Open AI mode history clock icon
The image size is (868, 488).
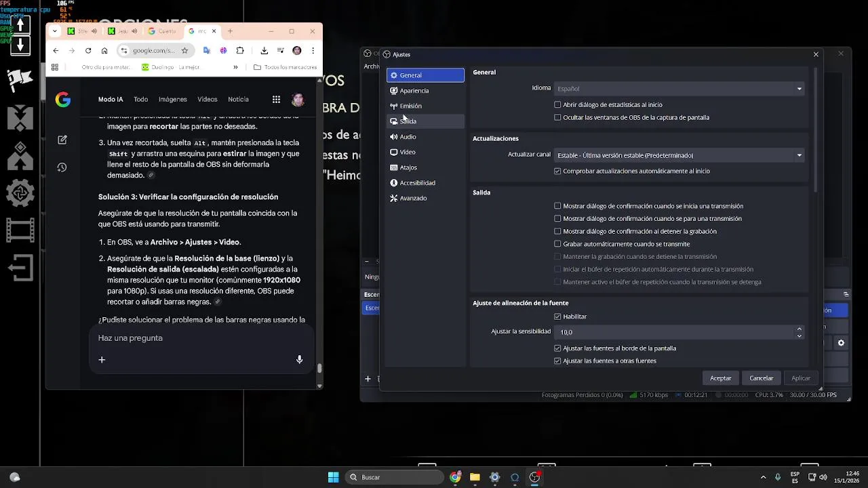[62, 167]
